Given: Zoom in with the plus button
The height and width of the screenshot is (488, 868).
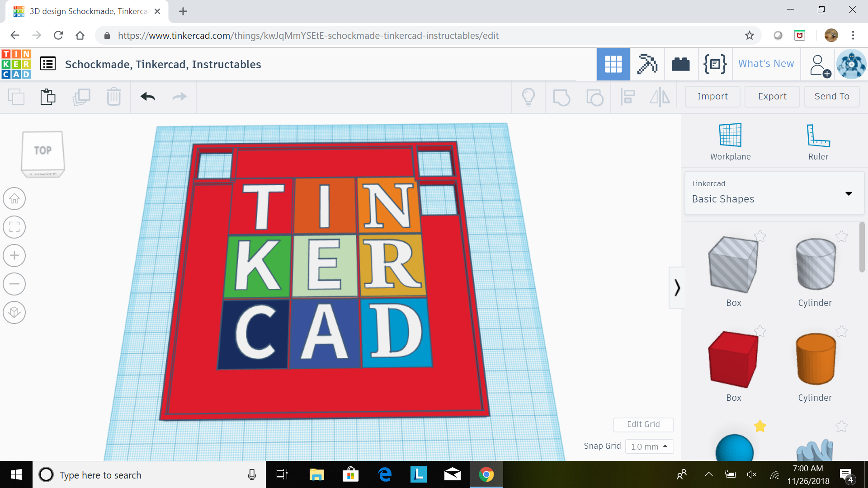Looking at the screenshot, I should coord(14,256).
